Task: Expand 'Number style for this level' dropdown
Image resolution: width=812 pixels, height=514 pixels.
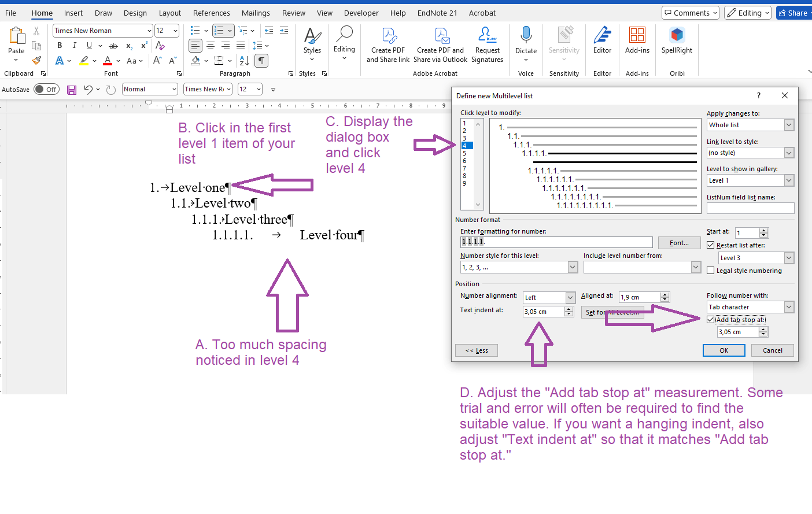Action: click(573, 267)
